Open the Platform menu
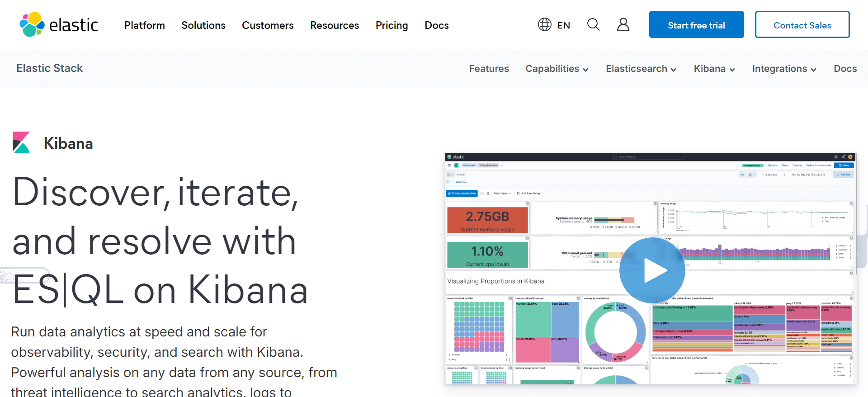Viewport: 868px width, 397px height. (x=145, y=25)
